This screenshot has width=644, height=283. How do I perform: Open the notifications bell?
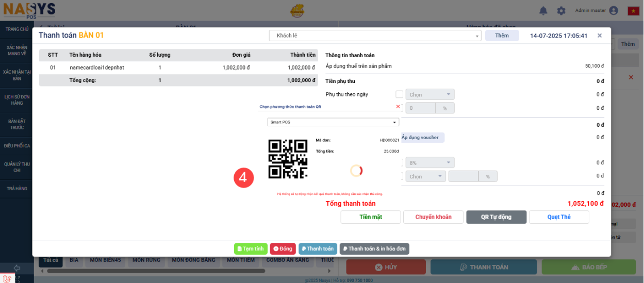[543, 11]
